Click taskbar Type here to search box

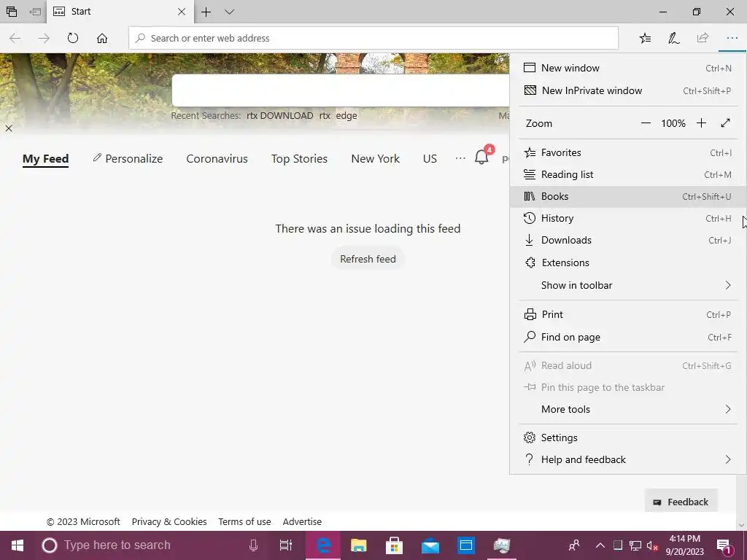point(152,545)
